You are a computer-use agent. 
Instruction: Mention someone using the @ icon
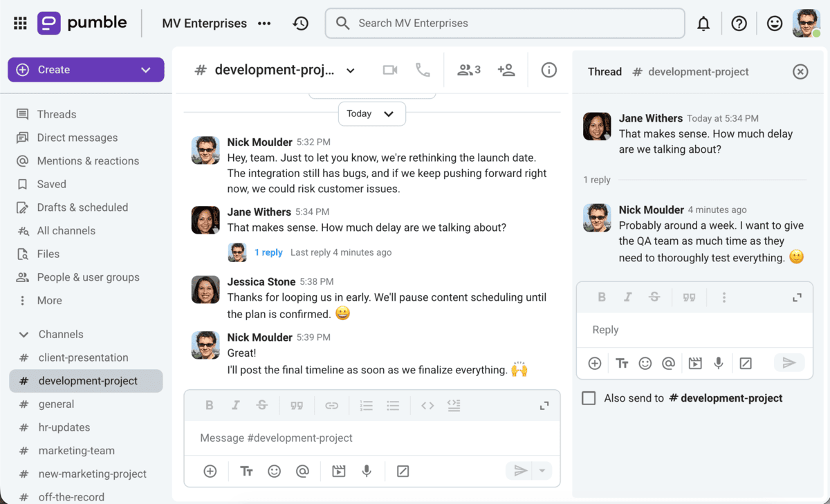point(302,471)
